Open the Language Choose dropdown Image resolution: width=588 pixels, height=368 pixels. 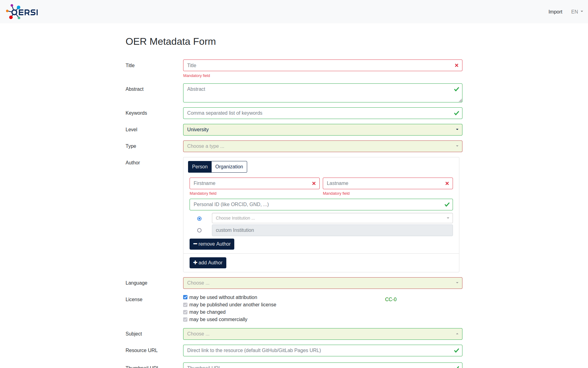coord(322,283)
